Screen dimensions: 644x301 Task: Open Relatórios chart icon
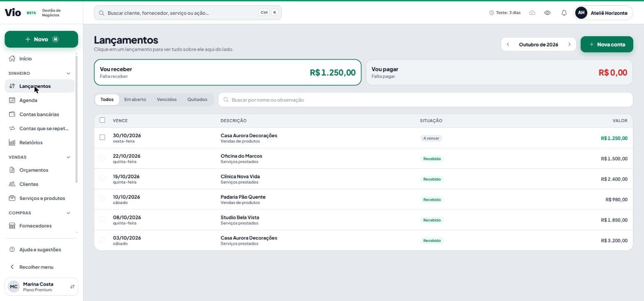coord(12,142)
